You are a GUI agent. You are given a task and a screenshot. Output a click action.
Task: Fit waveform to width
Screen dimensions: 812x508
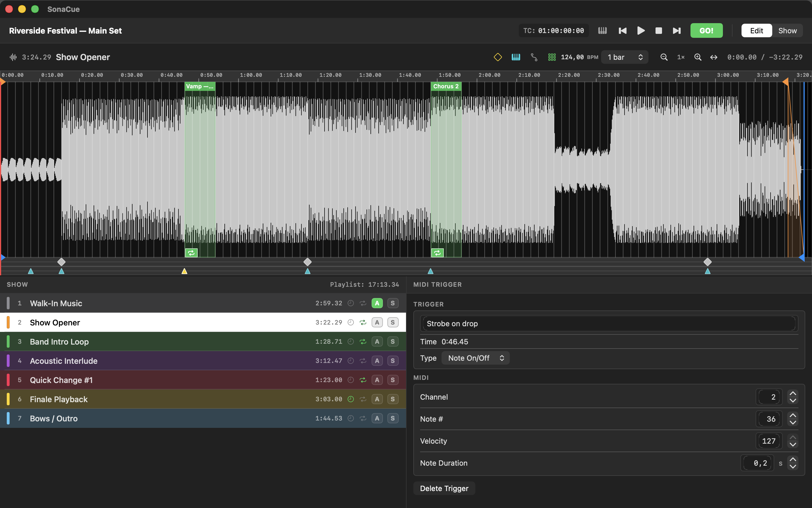[x=714, y=57]
